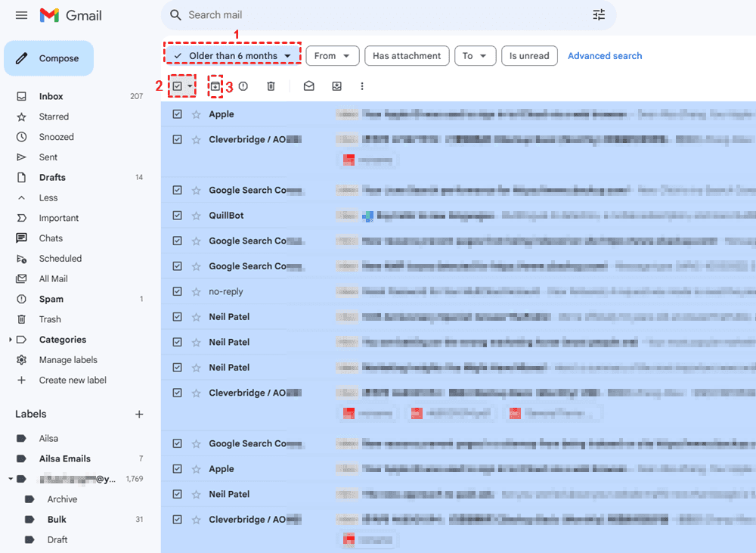Open the QuillBot email
The width and height of the screenshot is (756, 553).
458,216
